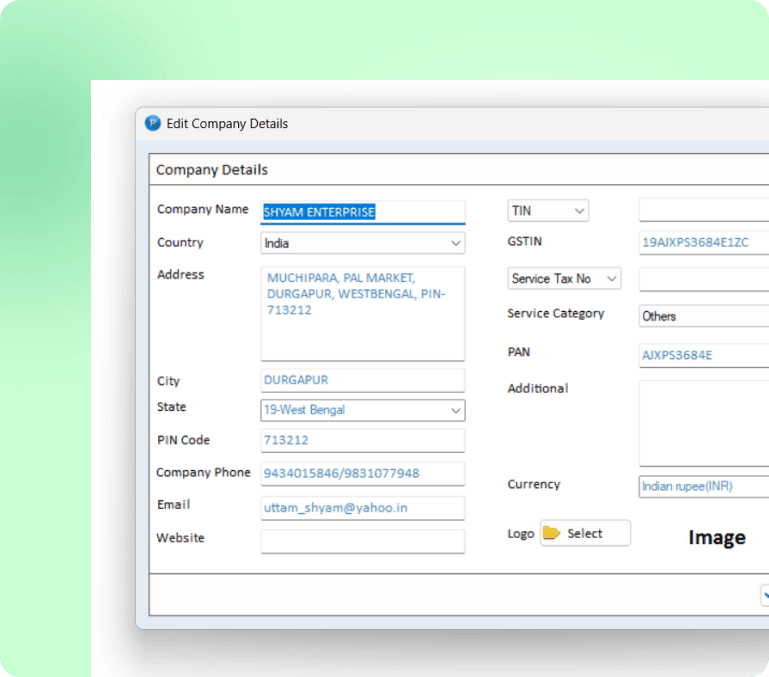Click the logo Image preview placeholder

(717, 537)
